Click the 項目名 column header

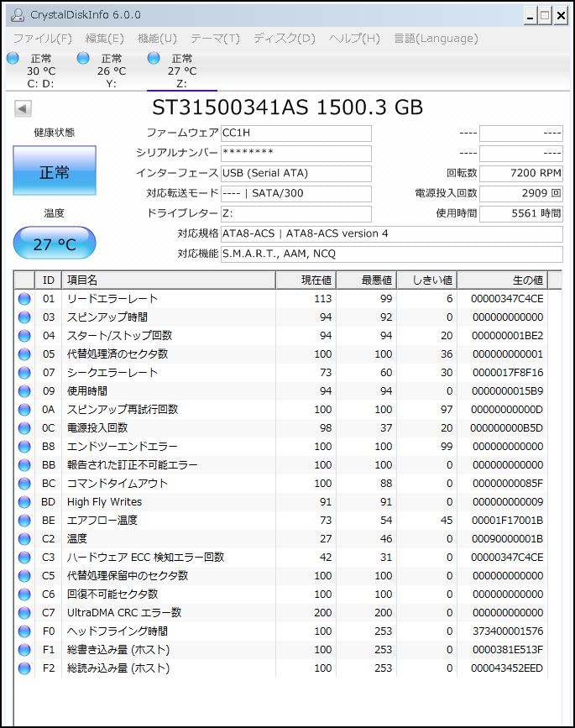click(169, 280)
